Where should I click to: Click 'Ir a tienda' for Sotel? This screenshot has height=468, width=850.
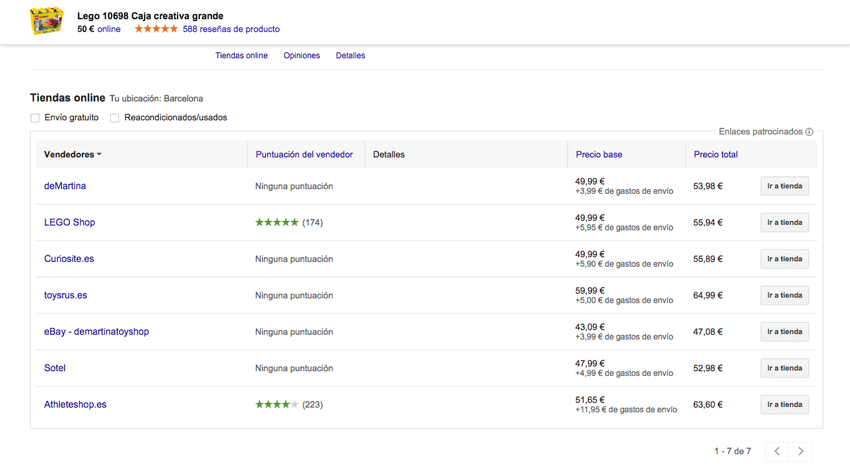[x=784, y=368]
